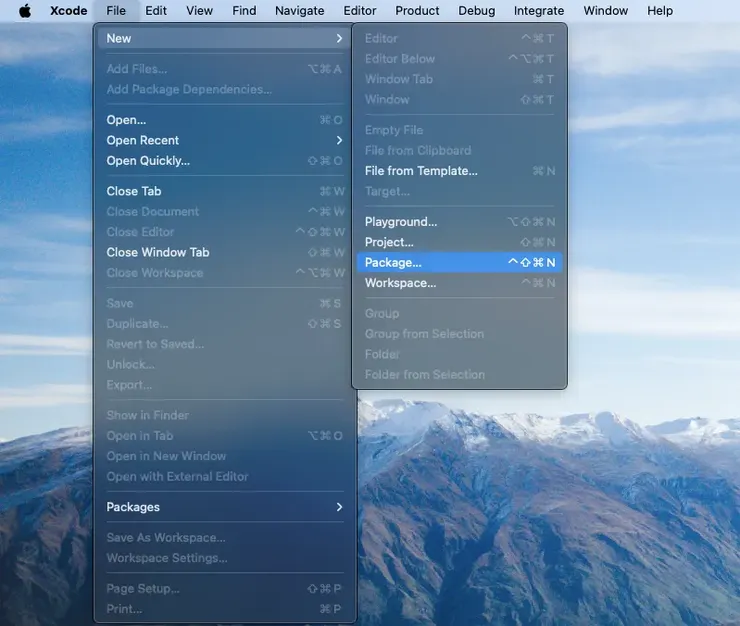The width and height of the screenshot is (740, 626).
Task: Click Save As Workspace... item
Action: click(224, 538)
